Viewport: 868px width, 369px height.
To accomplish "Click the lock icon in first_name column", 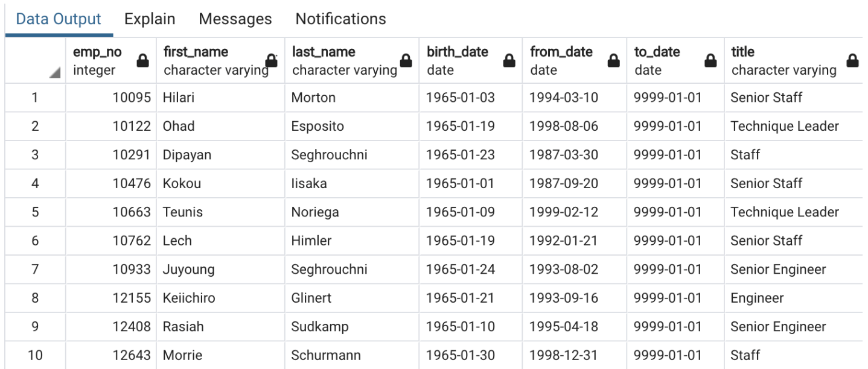I will [x=272, y=60].
